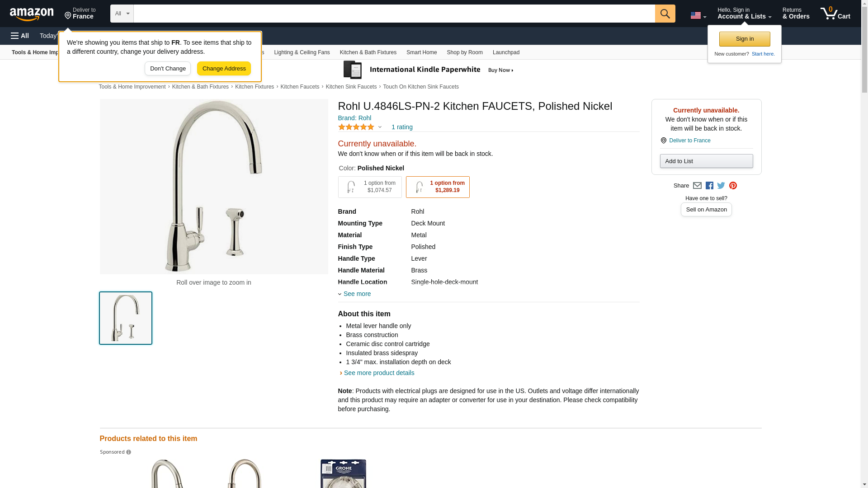The image size is (868, 488).
Task: Open the search category All dropdown
Action: [x=122, y=14]
